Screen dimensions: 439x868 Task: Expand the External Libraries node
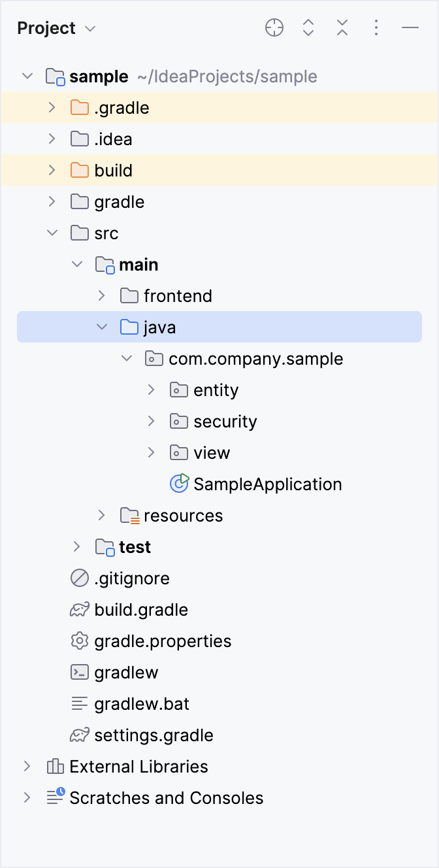point(27,766)
